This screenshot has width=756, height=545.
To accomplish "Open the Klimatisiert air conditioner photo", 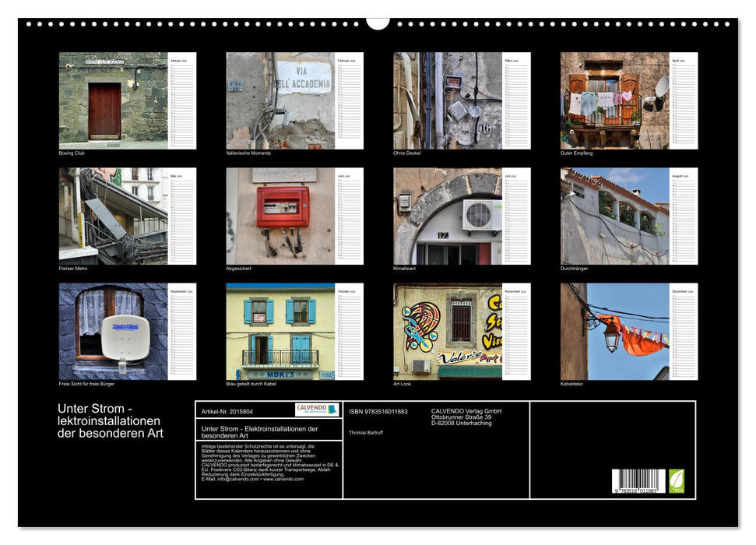I will point(448,216).
